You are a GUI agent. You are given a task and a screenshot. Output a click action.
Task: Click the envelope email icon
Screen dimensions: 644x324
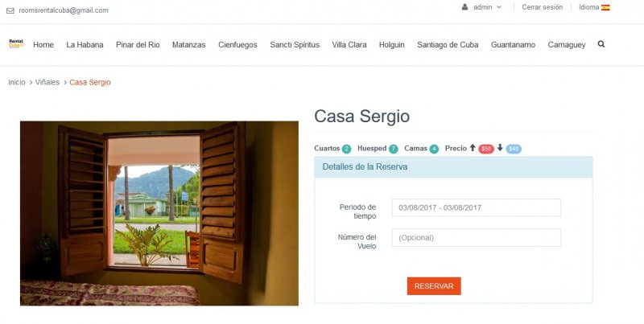[10, 10]
